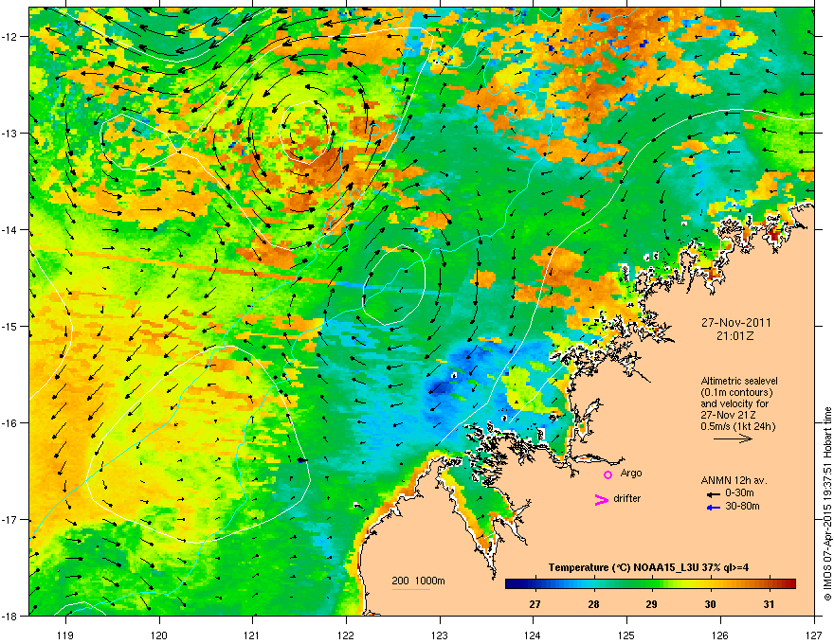Click the drifter legend label
The height and width of the screenshot is (644, 834).
coord(627,498)
